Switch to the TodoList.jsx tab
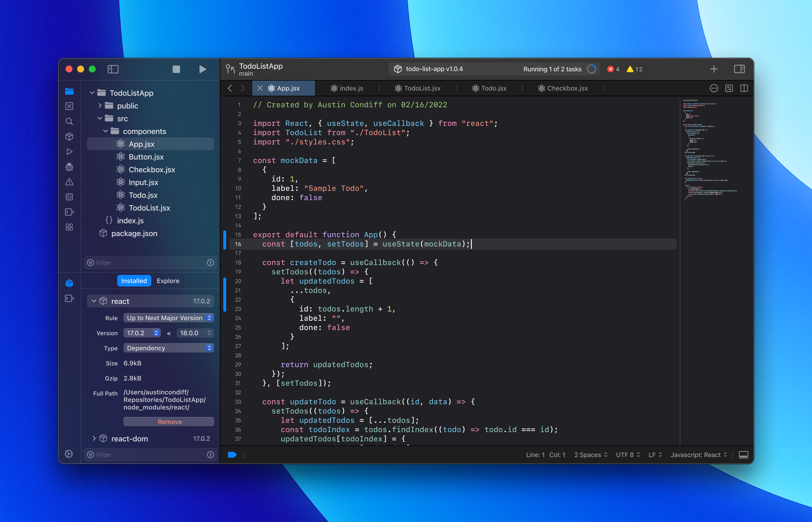 coord(422,88)
